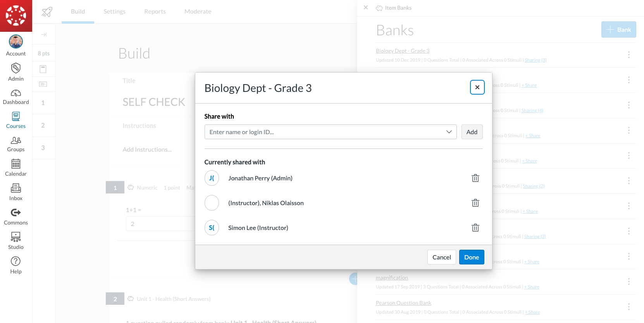Switch to the Moderate tab
Image resolution: width=644 pixels, height=323 pixels.
pyautogui.click(x=198, y=12)
